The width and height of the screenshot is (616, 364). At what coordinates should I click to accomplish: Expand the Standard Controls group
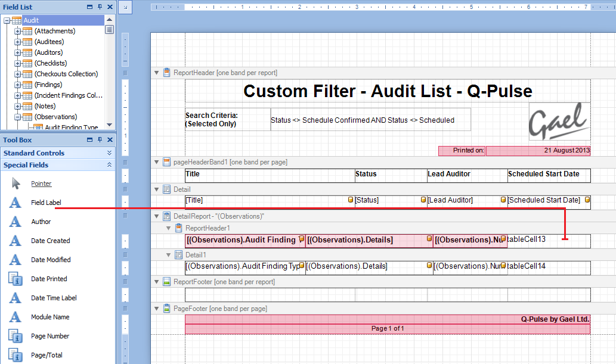(x=109, y=153)
